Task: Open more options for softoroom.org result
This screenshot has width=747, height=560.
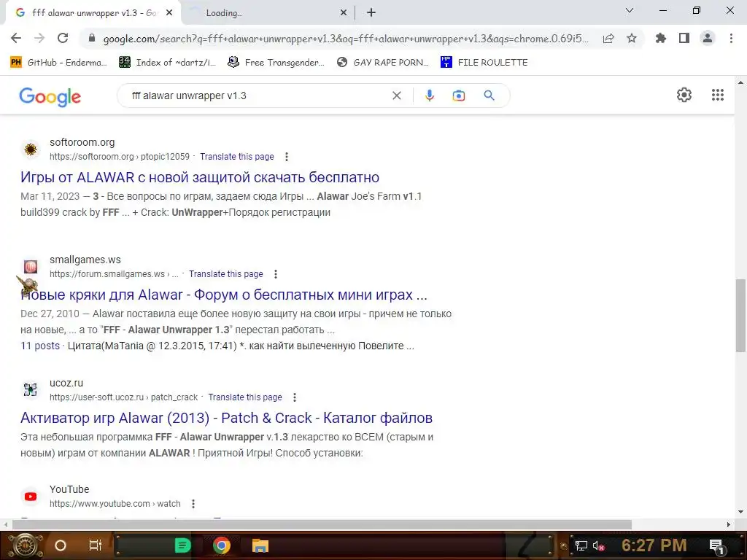Action: (286, 157)
